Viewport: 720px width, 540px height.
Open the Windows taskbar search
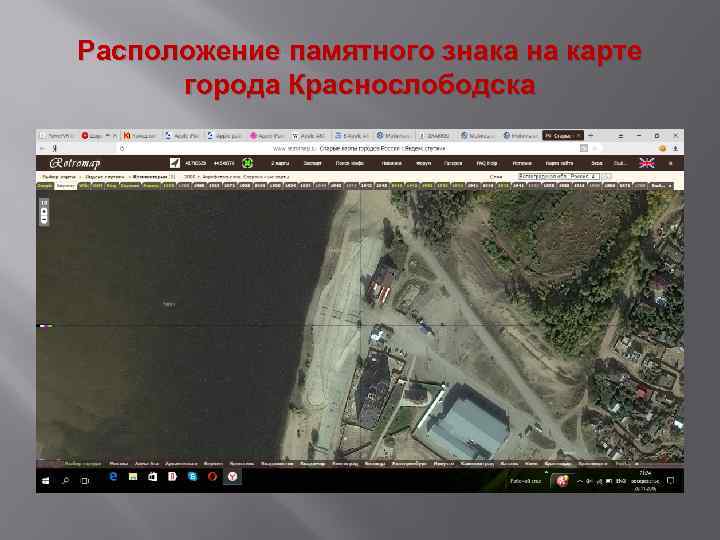click(x=66, y=481)
